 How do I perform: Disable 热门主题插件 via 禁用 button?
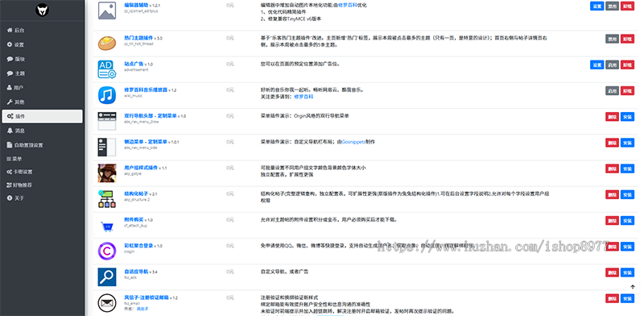[x=612, y=39]
